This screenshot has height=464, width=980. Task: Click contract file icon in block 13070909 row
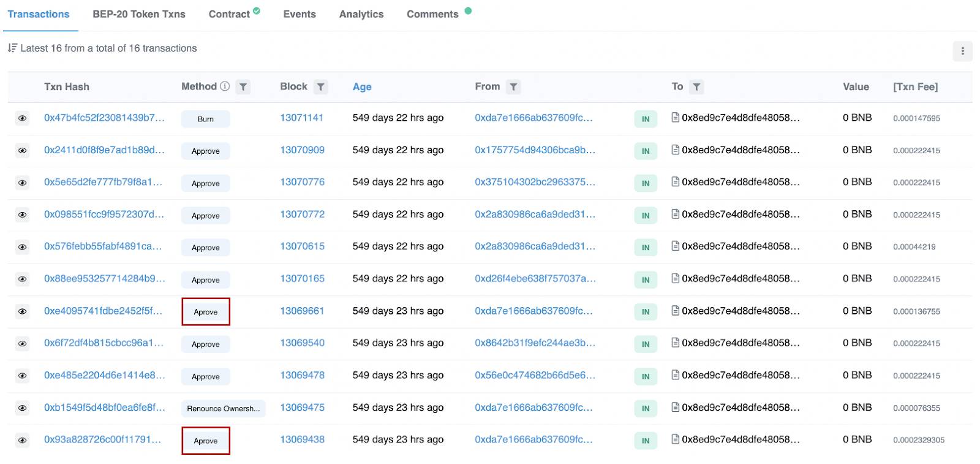(675, 150)
